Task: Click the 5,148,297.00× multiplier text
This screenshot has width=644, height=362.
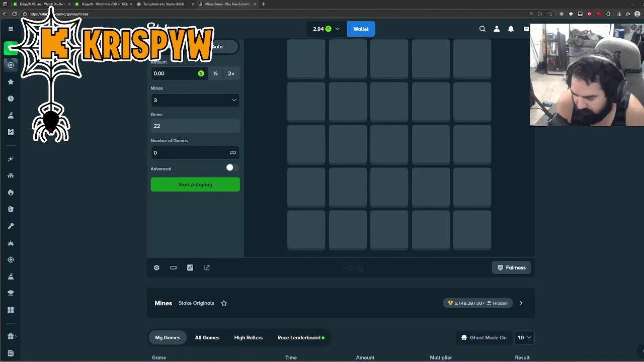Action: pos(469,303)
